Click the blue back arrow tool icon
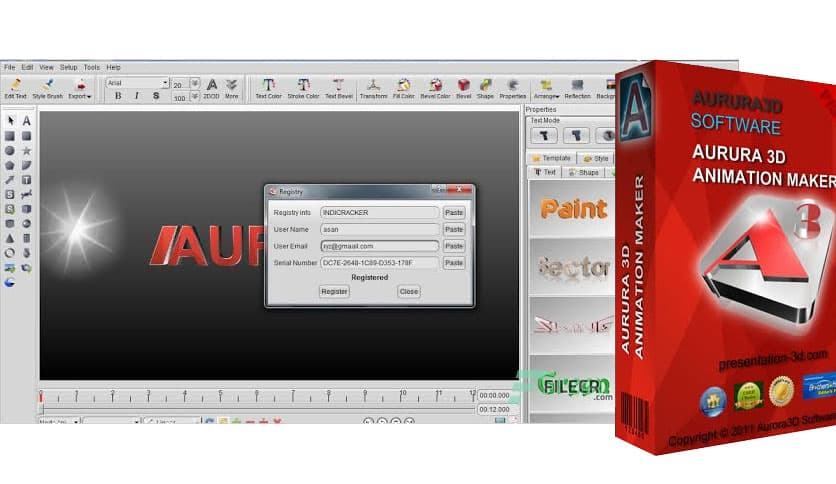 point(10,283)
